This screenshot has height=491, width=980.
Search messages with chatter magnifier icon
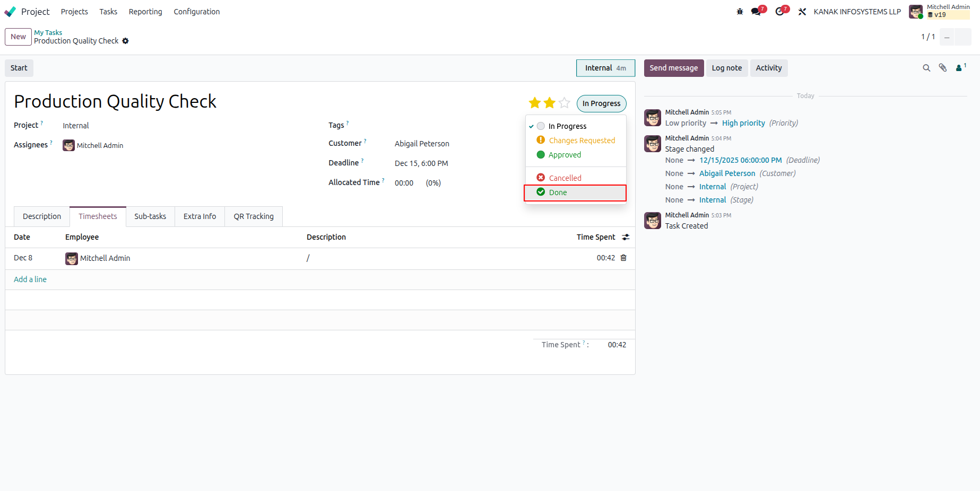click(x=926, y=68)
